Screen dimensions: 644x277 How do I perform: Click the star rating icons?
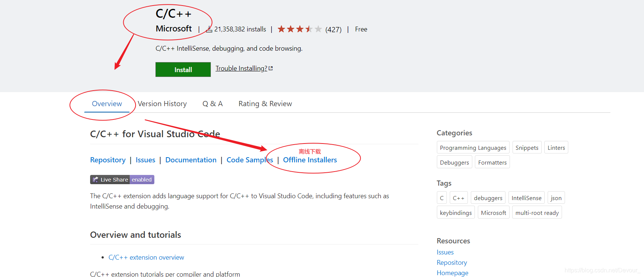(x=299, y=29)
